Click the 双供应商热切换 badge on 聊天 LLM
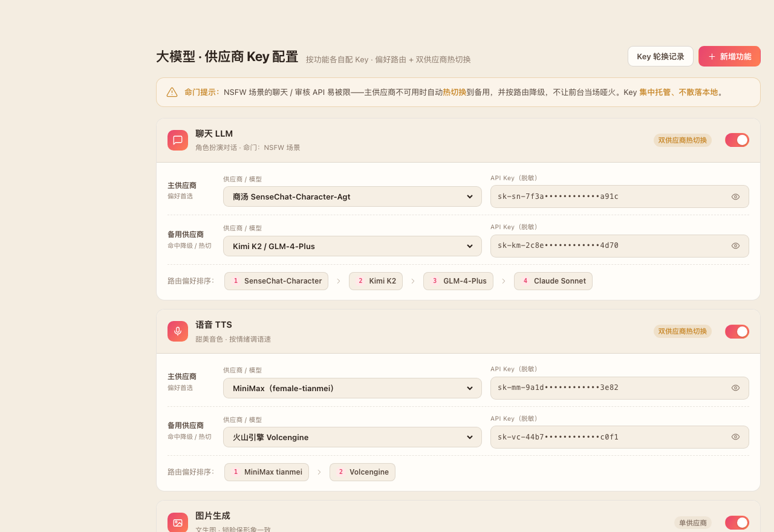The image size is (774, 532). 683,140
